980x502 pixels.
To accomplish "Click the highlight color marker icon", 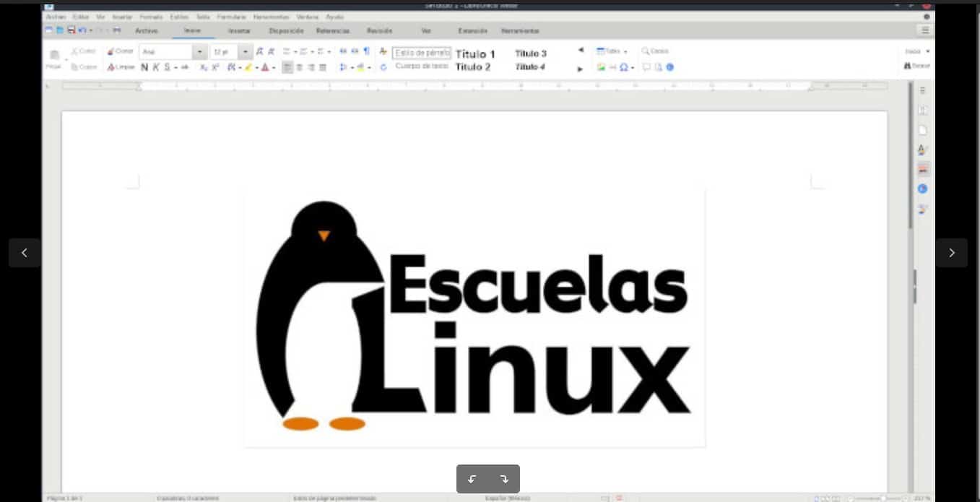I will click(x=248, y=67).
